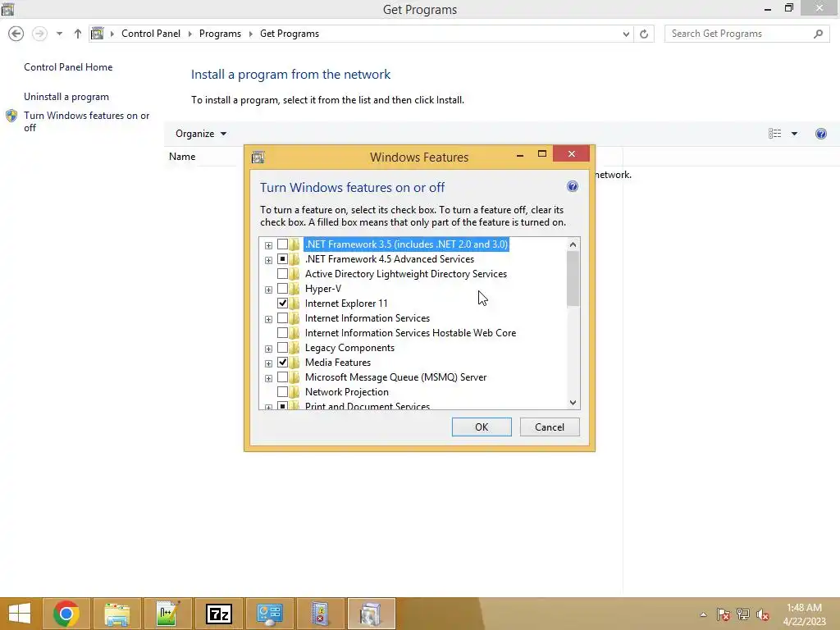The image size is (840, 630).
Task: Enable Active Directory Lightweight Directory Services
Action: pyautogui.click(x=282, y=274)
